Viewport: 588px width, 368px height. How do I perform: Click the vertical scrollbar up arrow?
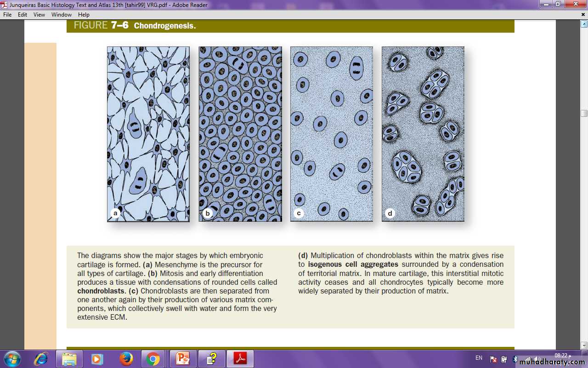tap(584, 23)
